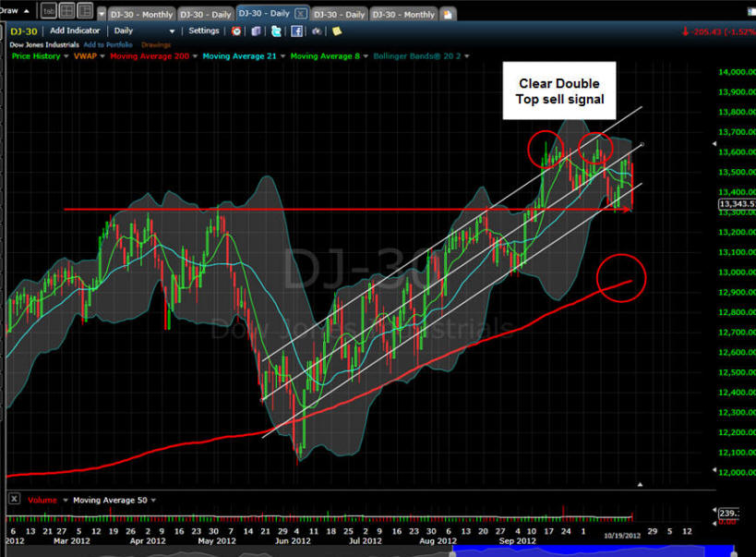The image size is (756, 557).
Task: Select the single tabbed layout icon
Action: point(48,10)
